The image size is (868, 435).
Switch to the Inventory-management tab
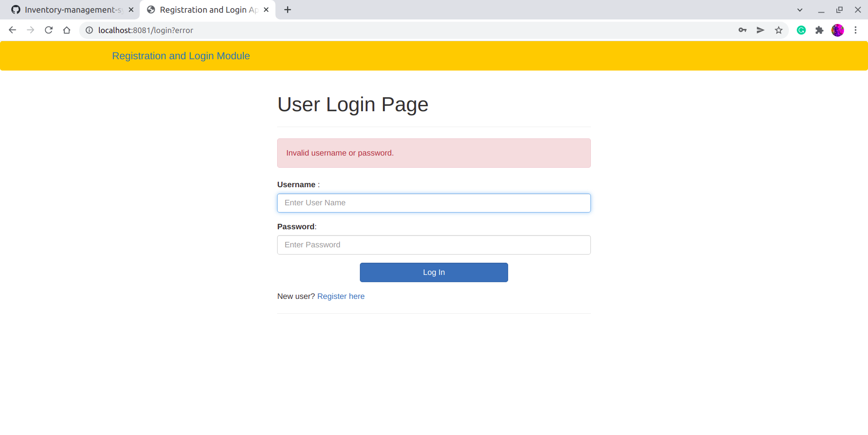[x=68, y=9]
